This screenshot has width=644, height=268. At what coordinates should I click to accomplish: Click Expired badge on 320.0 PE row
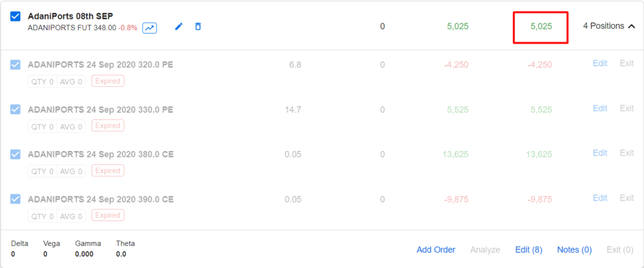click(108, 81)
